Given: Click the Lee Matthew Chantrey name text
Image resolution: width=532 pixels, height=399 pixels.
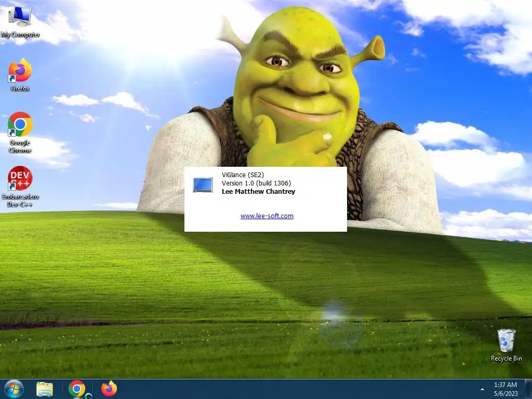Looking at the screenshot, I should tap(259, 191).
